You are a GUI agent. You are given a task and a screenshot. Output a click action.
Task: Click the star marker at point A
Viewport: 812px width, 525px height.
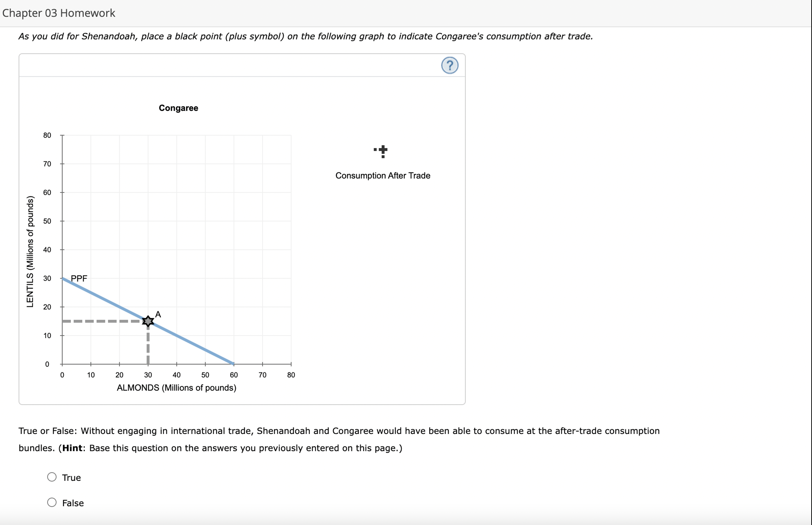coord(148,321)
